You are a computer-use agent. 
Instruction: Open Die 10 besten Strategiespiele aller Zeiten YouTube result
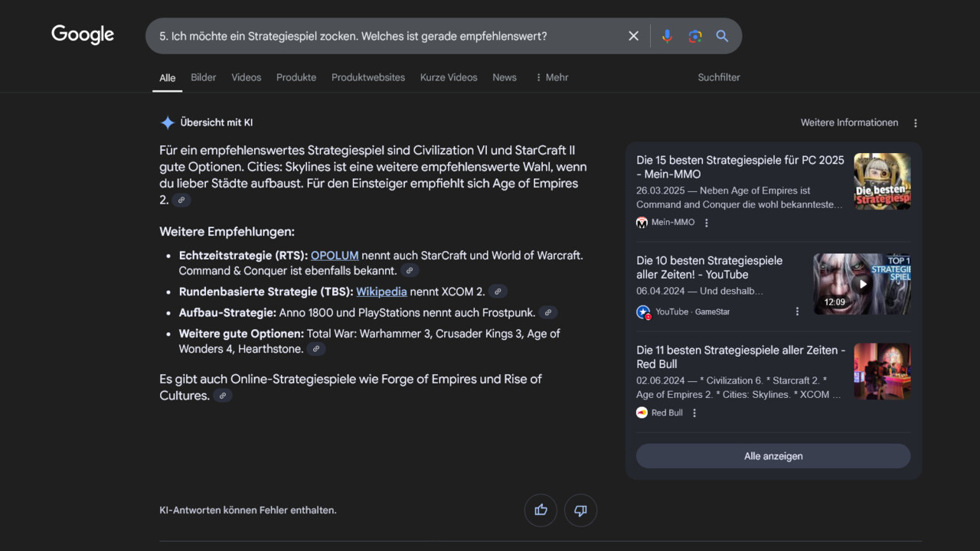coord(709,267)
